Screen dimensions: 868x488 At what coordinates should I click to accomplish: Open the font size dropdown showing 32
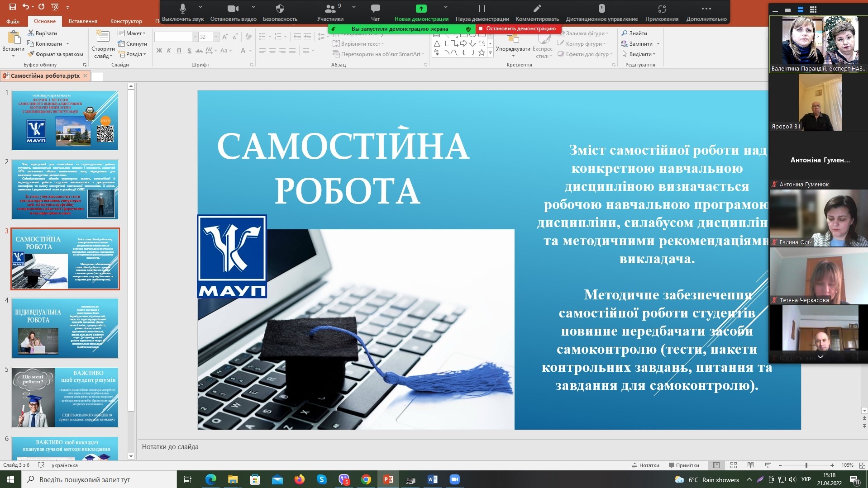pos(216,37)
